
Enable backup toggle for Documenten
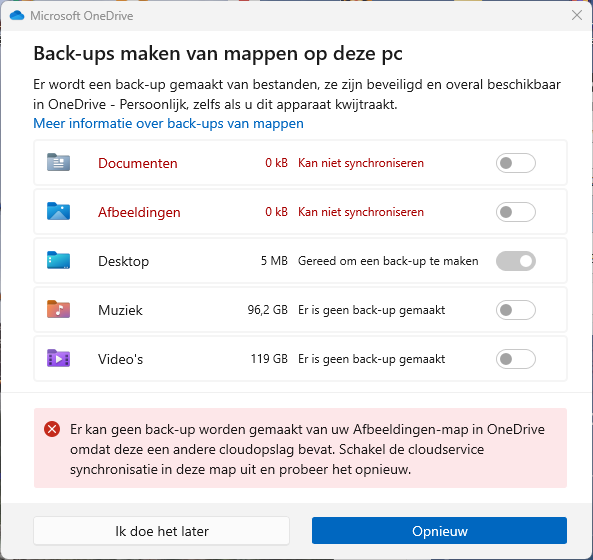coord(515,163)
